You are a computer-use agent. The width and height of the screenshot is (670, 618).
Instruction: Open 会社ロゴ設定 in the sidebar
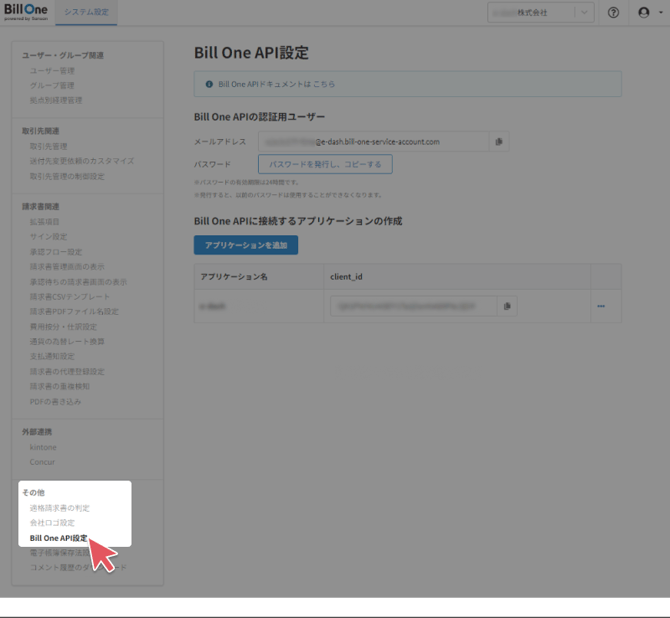(52, 523)
